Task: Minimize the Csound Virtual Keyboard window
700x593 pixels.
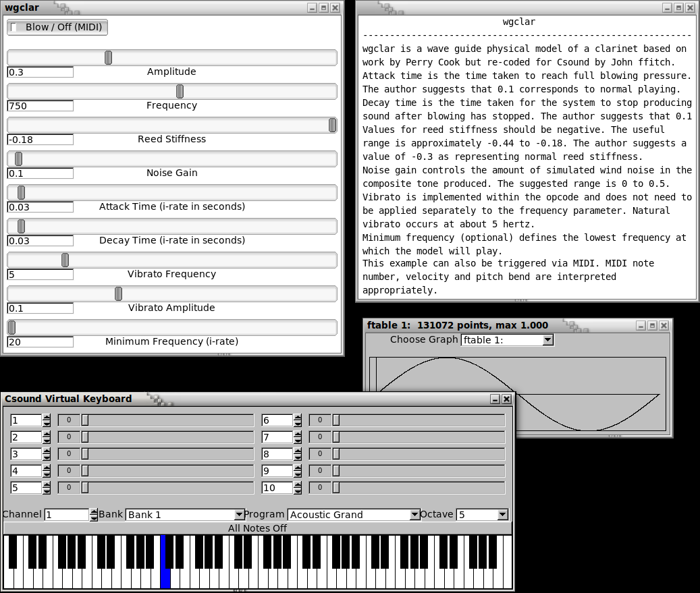Action: pos(495,399)
